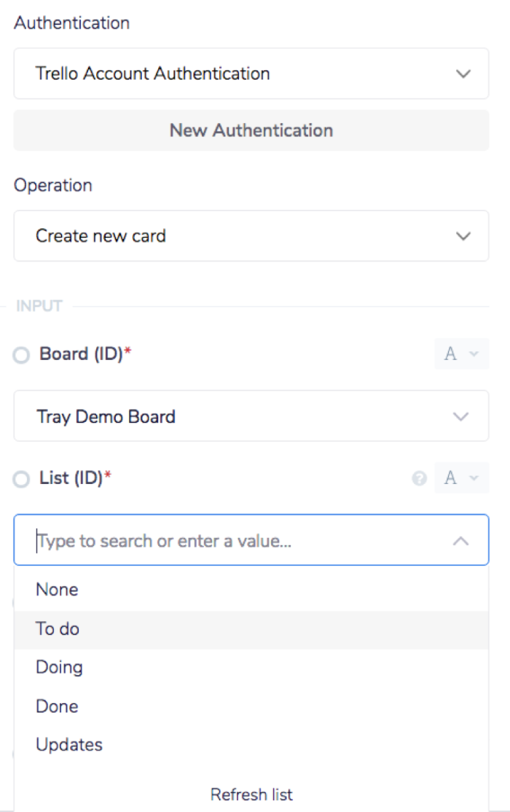
Task: Collapse the list search dropdown chevron
Action: pos(460,540)
